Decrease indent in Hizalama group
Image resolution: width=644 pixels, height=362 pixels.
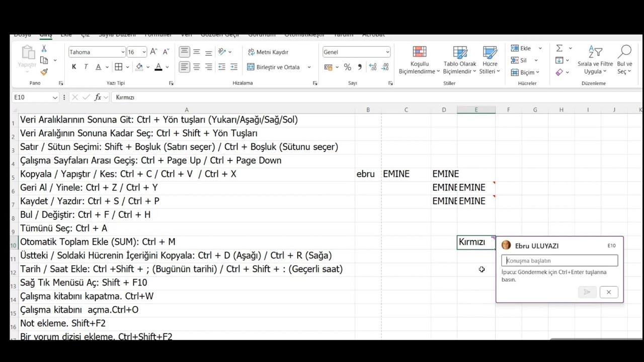[x=221, y=67]
